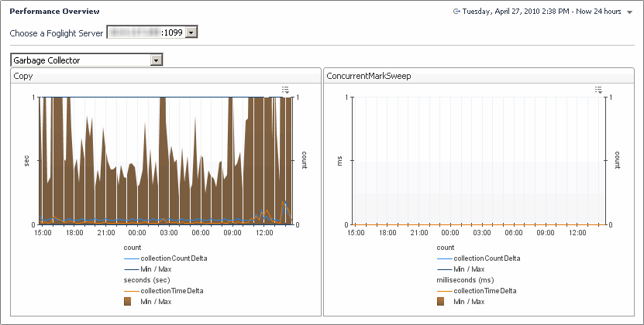Click the brown Min / Max swatch in Copy legend
The image size is (644, 325).
coord(127,301)
